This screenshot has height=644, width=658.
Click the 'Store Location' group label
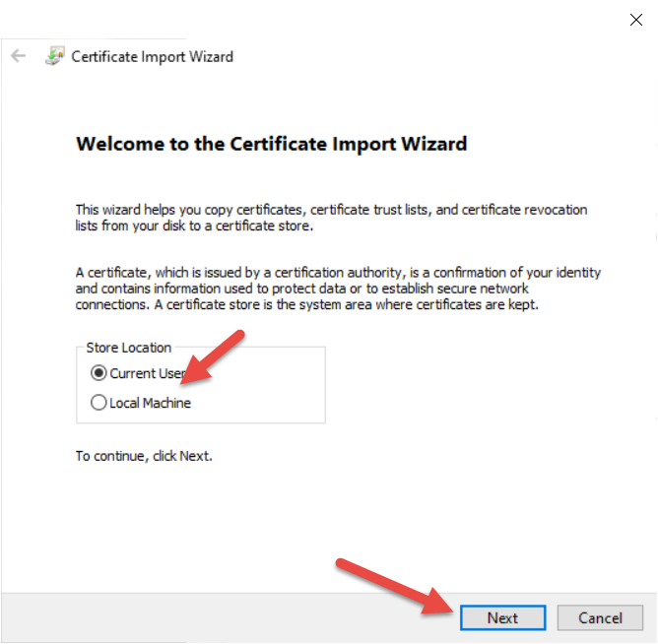129,348
